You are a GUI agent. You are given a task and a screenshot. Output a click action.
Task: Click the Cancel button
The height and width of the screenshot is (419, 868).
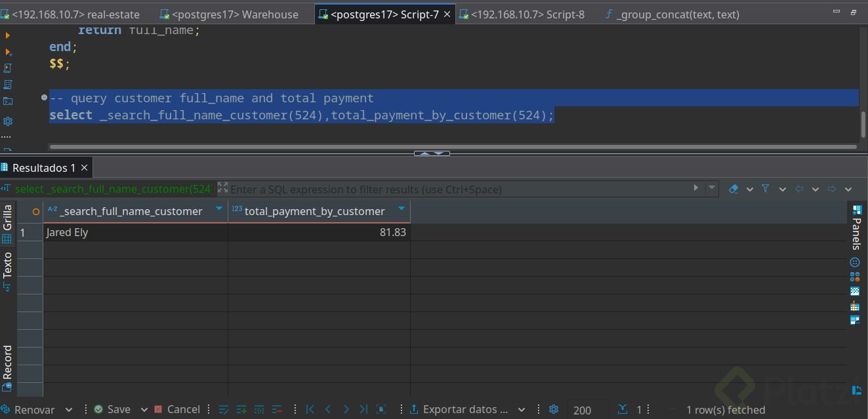[x=177, y=409]
